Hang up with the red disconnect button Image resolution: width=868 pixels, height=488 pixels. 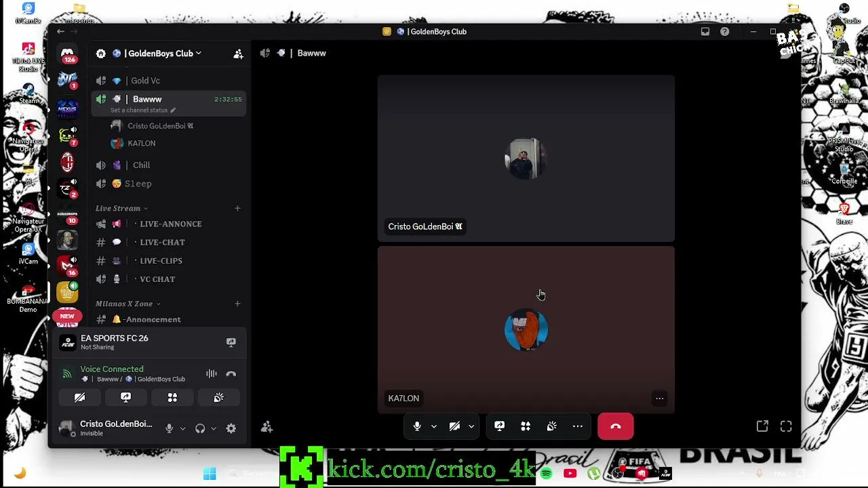616,426
